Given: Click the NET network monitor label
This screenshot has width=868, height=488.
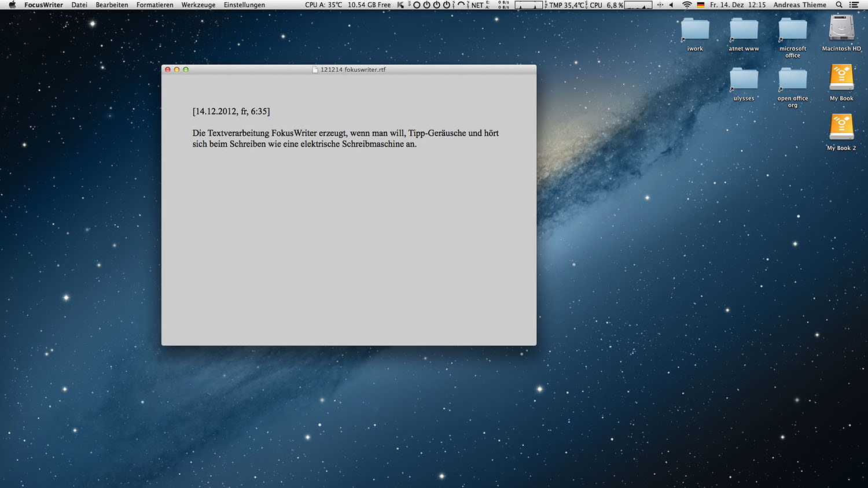Looking at the screenshot, I should [x=477, y=5].
